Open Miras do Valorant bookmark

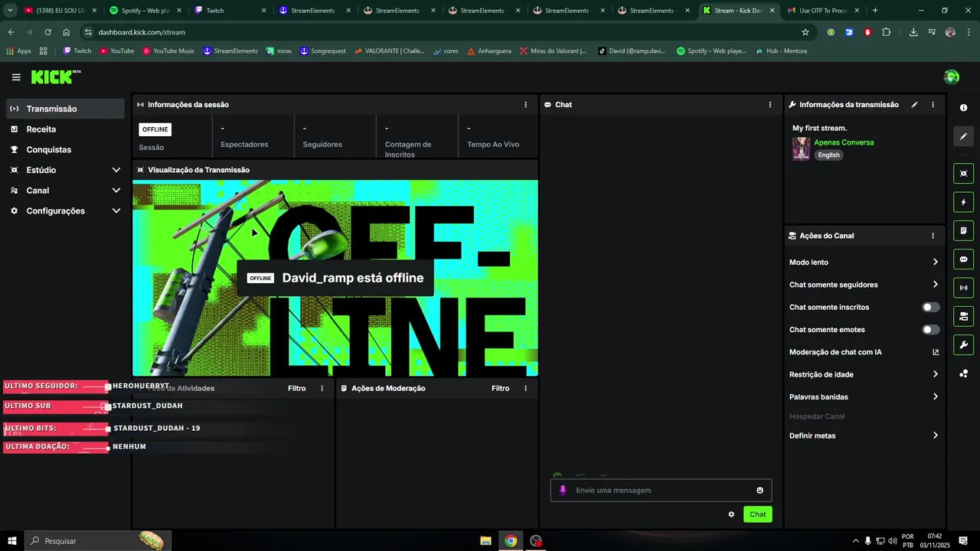click(x=553, y=51)
